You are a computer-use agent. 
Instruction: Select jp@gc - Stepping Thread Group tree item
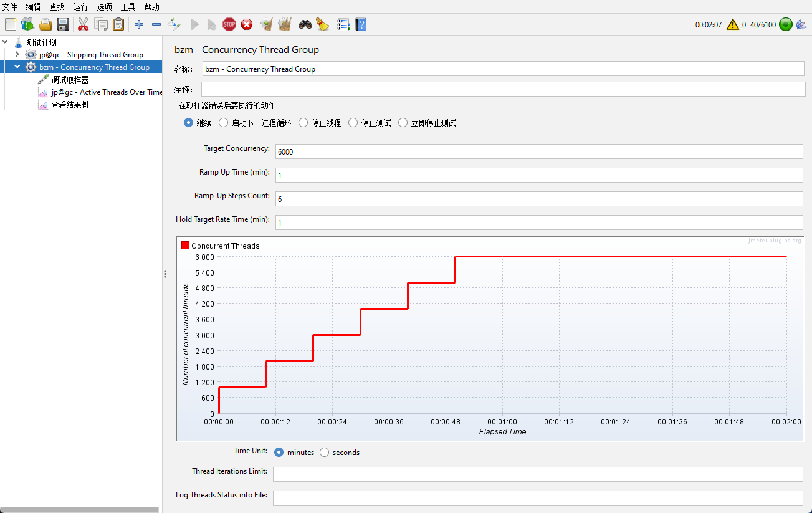tap(91, 55)
